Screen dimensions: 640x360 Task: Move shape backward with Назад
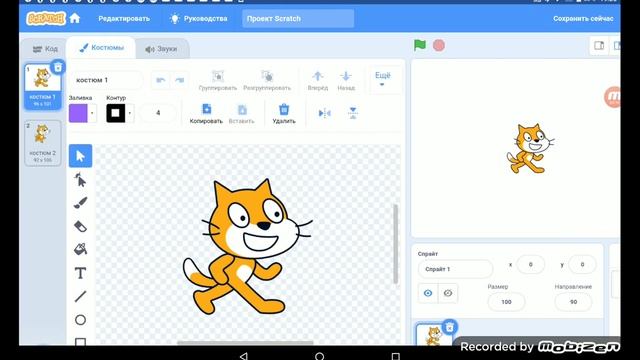coord(346,80)
